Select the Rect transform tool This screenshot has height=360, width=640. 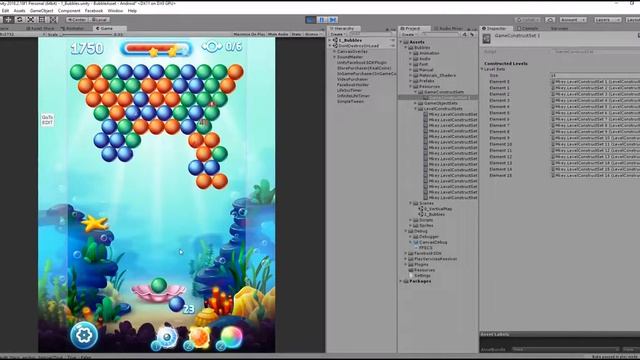42,20
